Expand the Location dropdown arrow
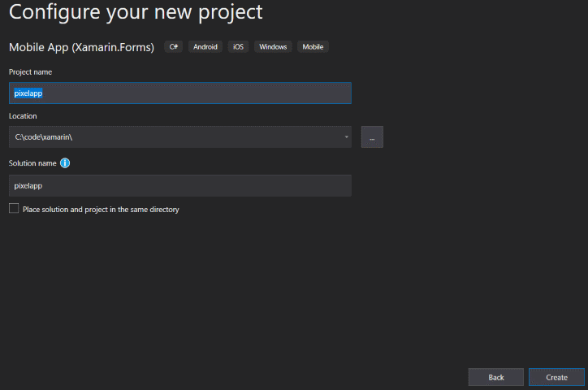Image resolution: width=588 pixels, height=390 pixels. tap(346, 136)
